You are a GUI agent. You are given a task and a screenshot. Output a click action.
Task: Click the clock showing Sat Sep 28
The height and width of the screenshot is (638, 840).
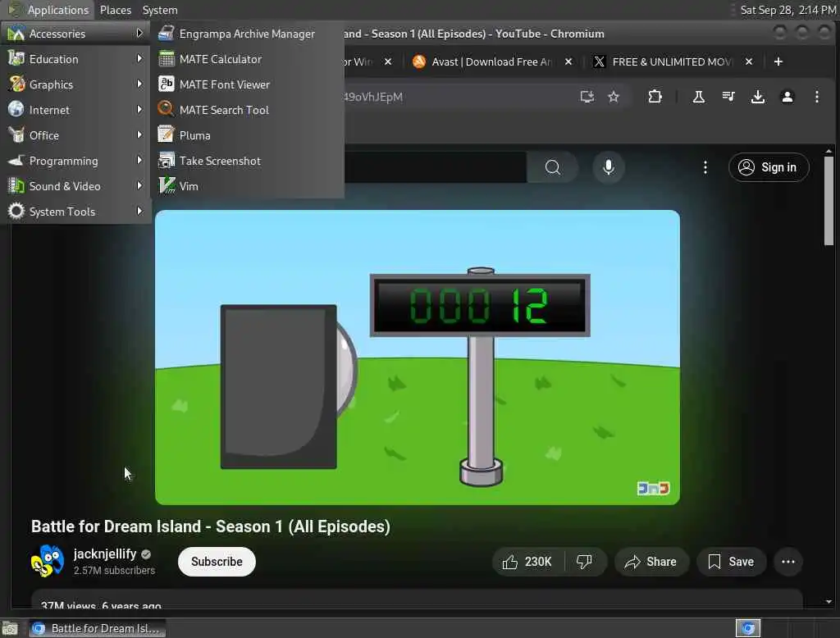coord(788,10)
